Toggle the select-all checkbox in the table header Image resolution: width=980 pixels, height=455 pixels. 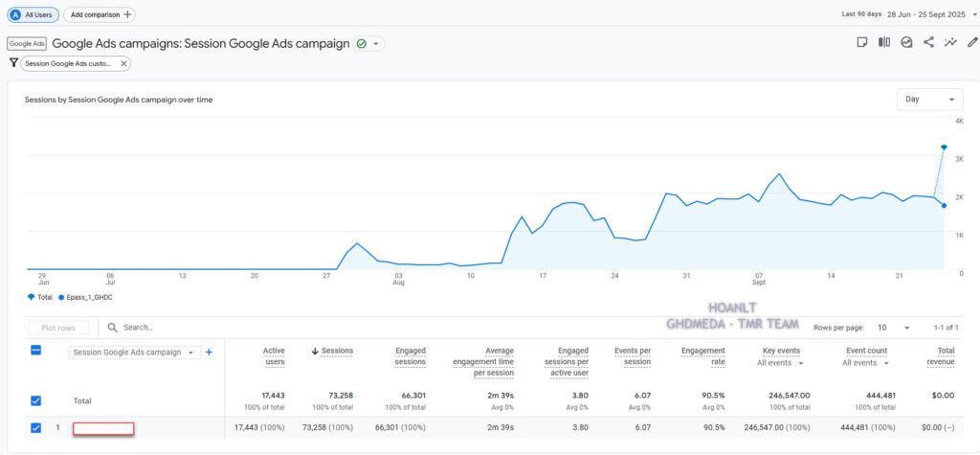pos(36,351)
